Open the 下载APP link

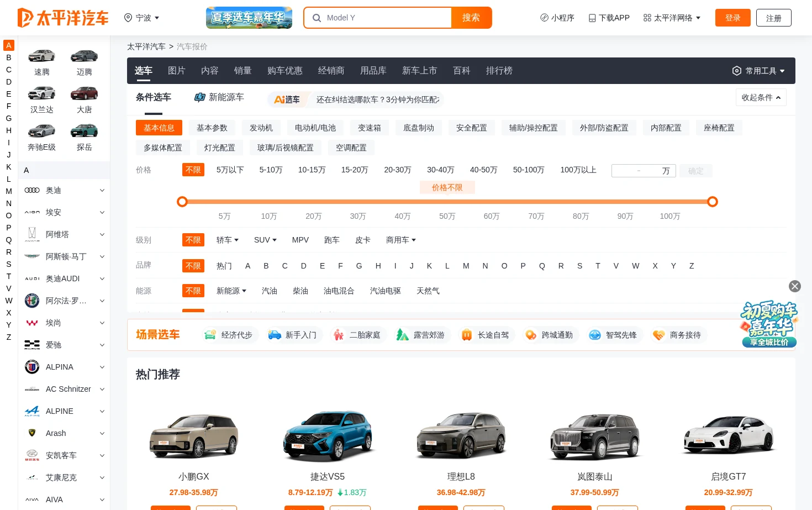coord(609,18)
